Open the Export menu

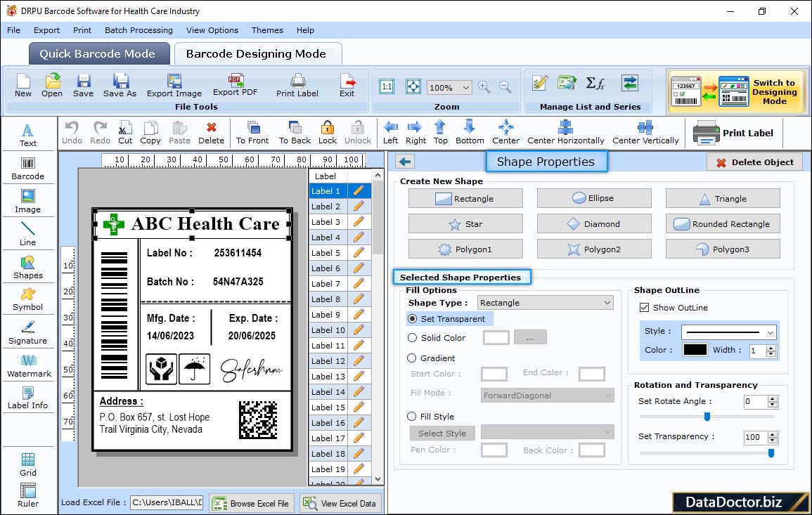coord(46,30)
